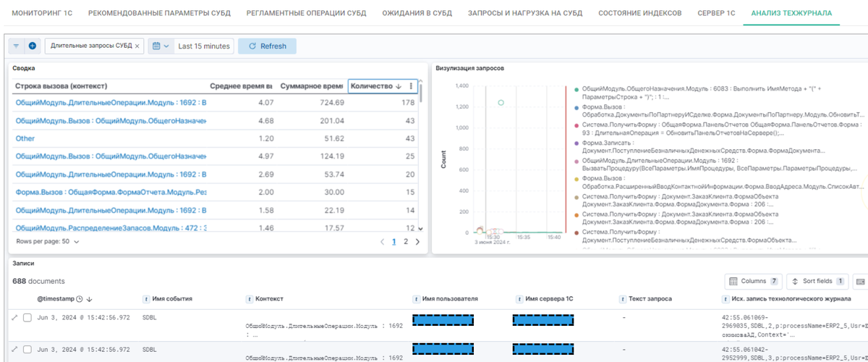868x362 pixels.
Task: Open the calendar quick date menu
Action: click(x=160, y=46)
